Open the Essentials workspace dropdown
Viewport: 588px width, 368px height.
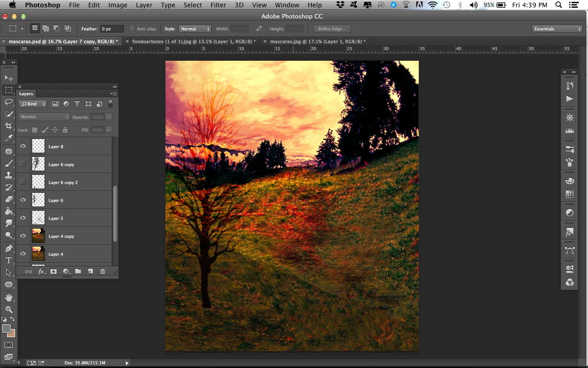pos(557,29)
